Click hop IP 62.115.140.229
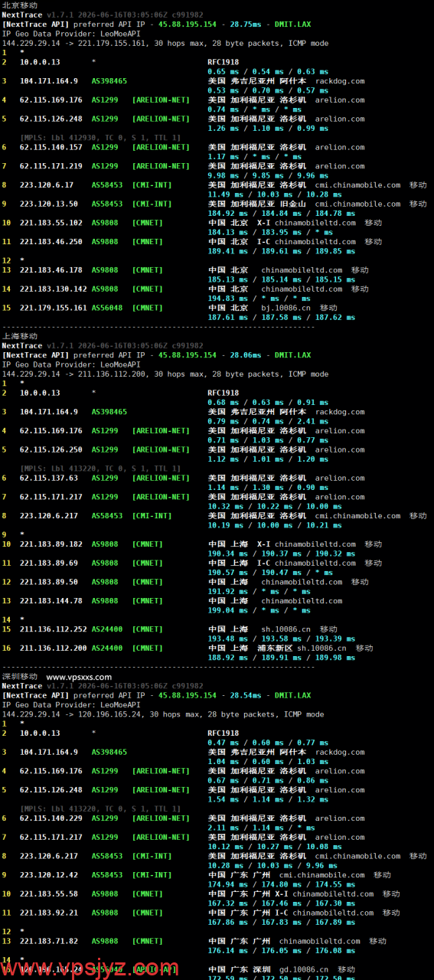Screen dimensions: 434x980 [51, 818]
